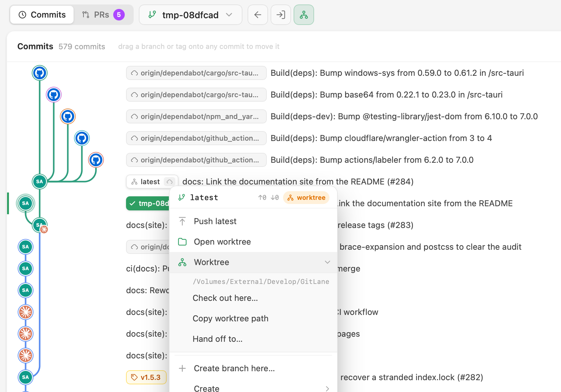Select actions/labeler bump commit avatar node
This screenshot has width=561, height=392.
coord(96,160)
